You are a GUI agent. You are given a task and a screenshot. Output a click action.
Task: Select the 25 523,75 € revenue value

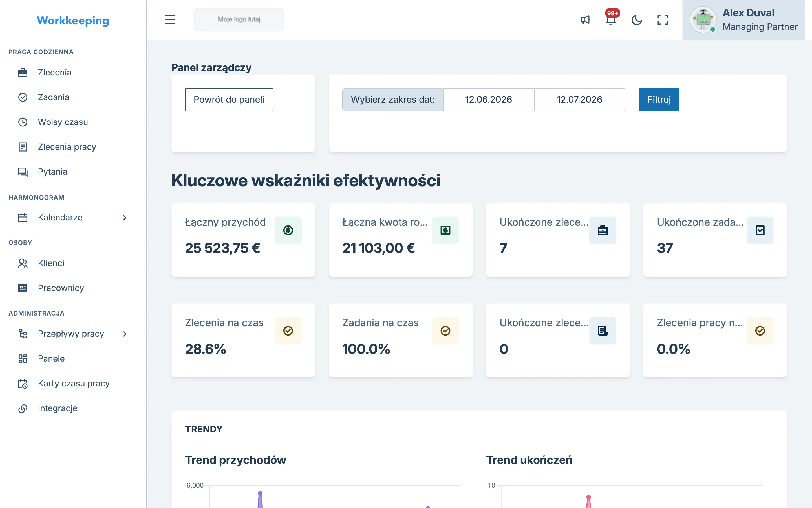click(x=222, y=248)
